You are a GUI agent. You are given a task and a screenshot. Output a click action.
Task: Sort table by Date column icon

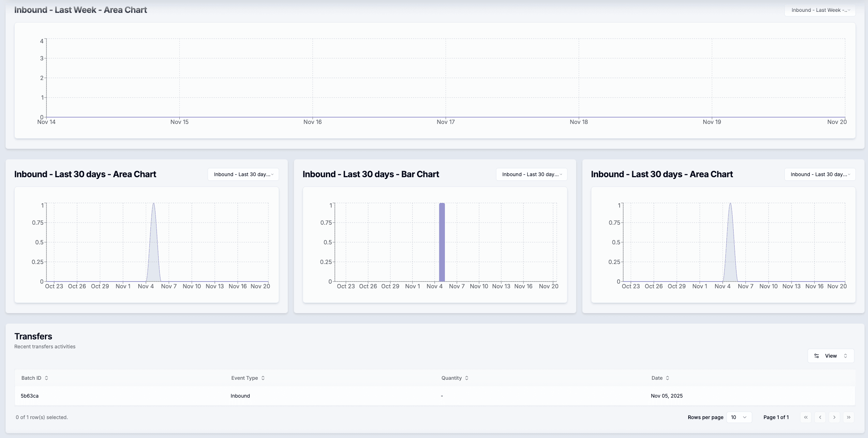[668, 378]
